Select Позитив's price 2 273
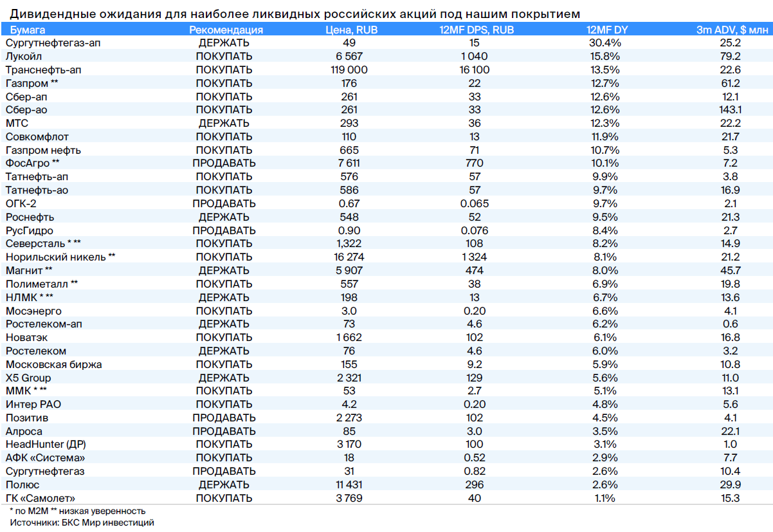This screenshot has height=532, width=773. 349,418
